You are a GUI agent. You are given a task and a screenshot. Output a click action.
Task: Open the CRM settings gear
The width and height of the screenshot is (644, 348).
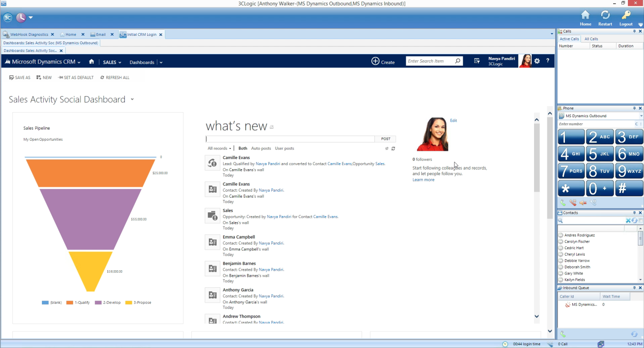[537, 61]
